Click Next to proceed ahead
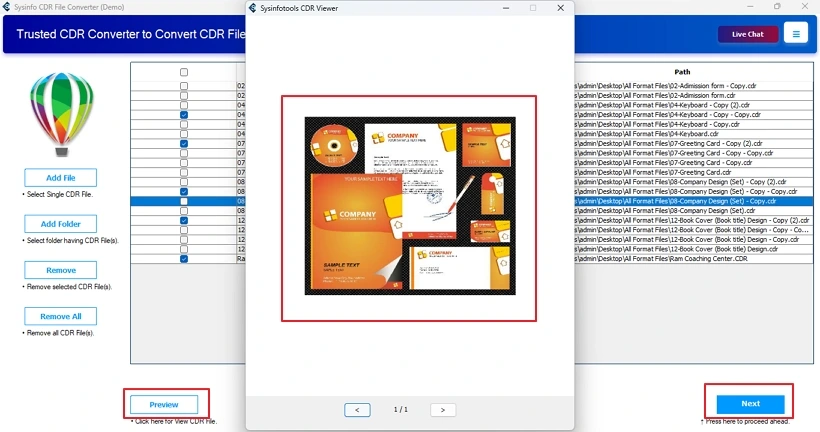This screenshot has width=820, height=432. click(x=750, y=404)
